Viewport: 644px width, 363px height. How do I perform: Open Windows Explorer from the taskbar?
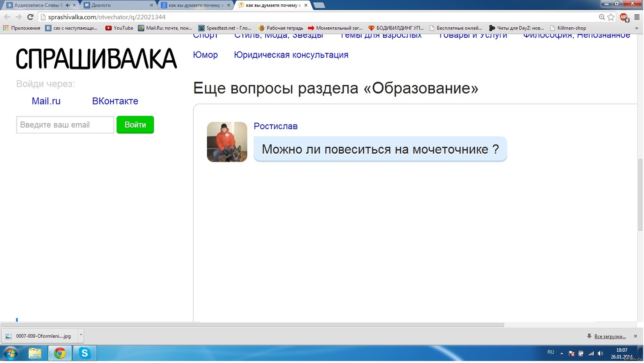pyautogui.click(x=35, y=353)
